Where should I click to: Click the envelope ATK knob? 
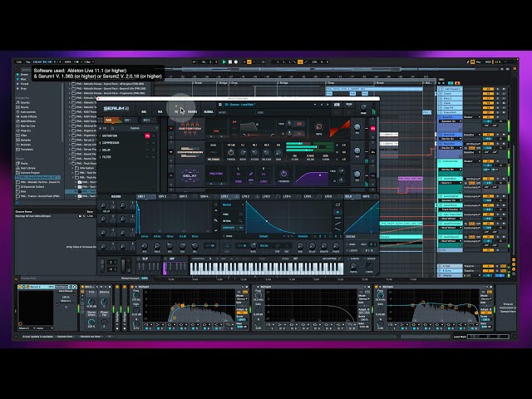click(144, 246)
